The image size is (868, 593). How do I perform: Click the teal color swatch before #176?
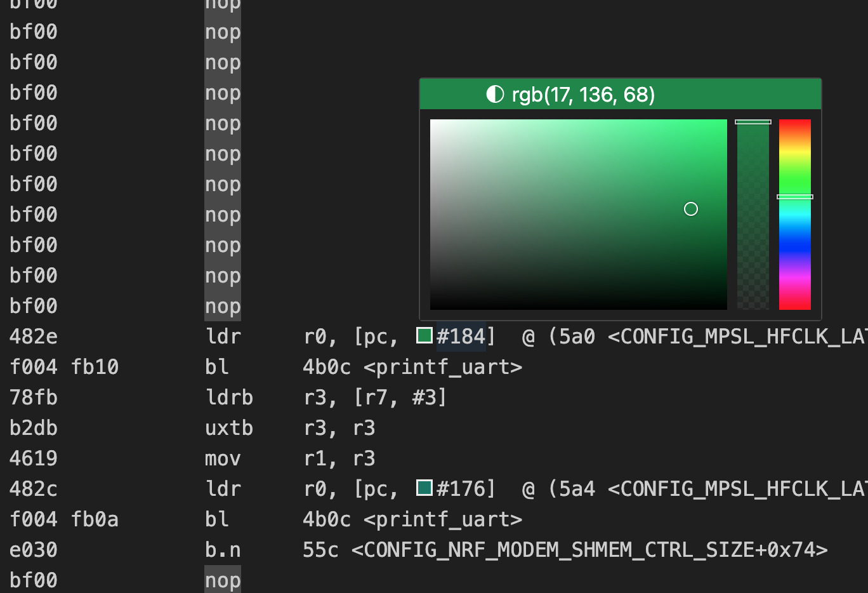424,488
